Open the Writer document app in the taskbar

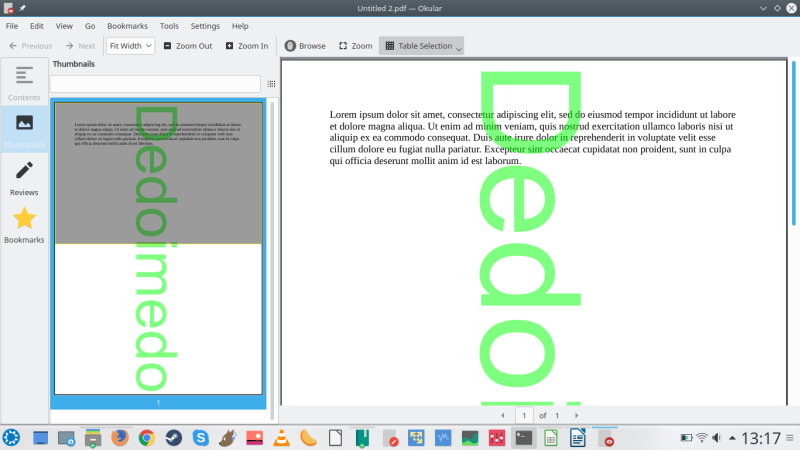point(578,438)
